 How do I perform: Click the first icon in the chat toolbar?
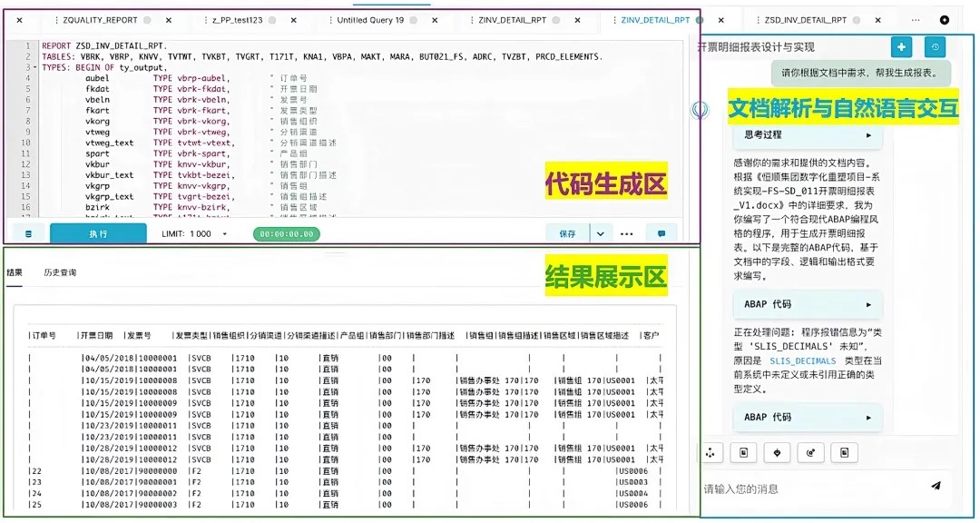coord(710,452)
